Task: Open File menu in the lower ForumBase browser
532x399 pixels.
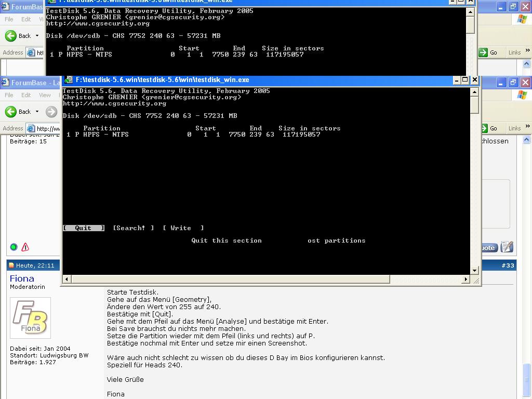Action: (x=9, y=95)
